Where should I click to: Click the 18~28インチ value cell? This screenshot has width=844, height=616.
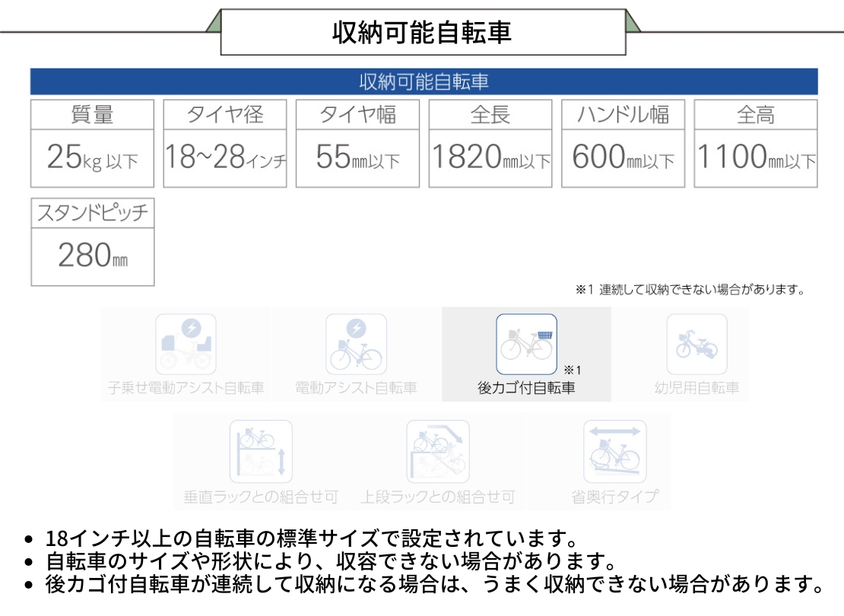point(225,158)
